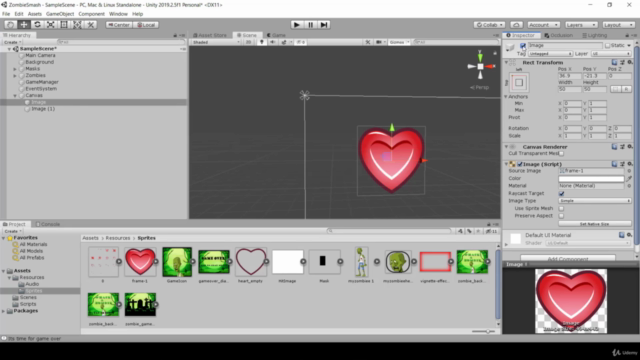Enable Use Sprite Mesh
The height and width of the screenshot is (360, 640).
click(562, 209)
